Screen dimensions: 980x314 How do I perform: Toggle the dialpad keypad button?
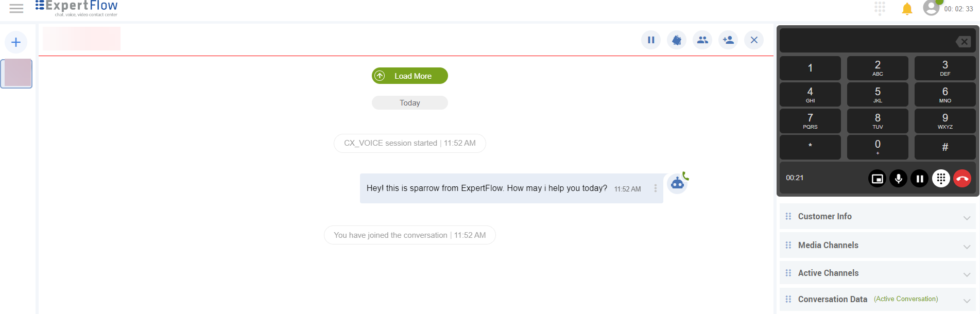(941, 179)
